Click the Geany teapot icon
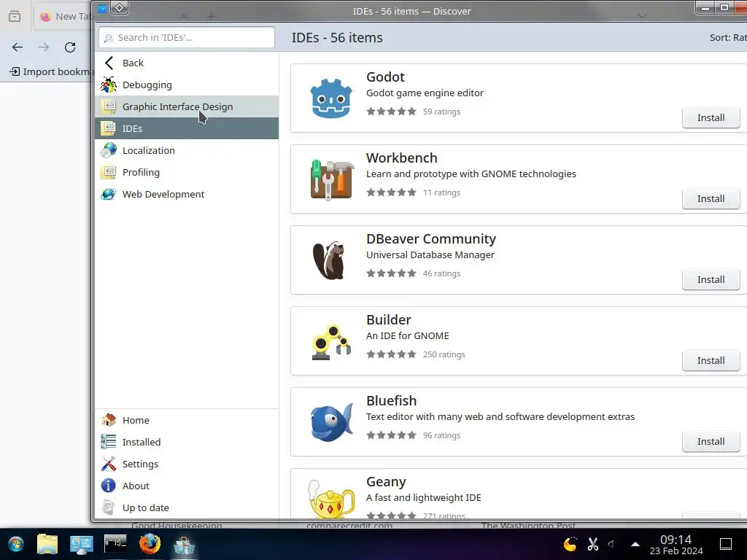The width and height of the screenshot is (747, 560). (331, 499)
